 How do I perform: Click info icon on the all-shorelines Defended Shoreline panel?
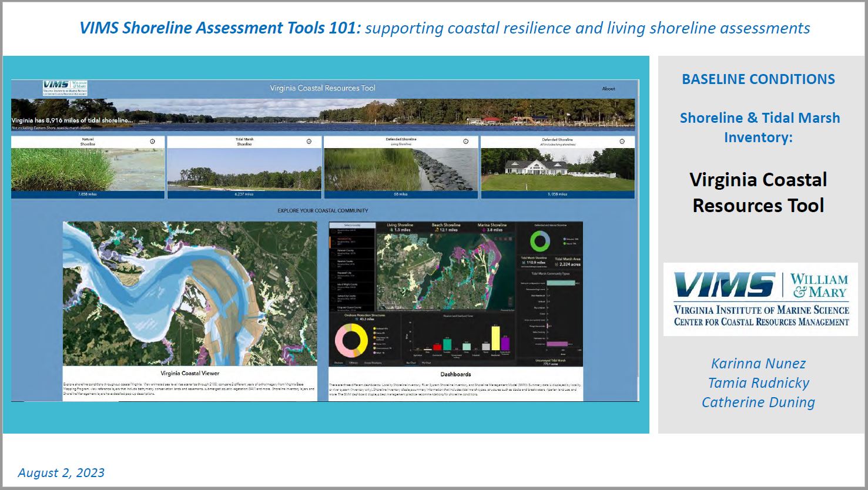(621, 141)
